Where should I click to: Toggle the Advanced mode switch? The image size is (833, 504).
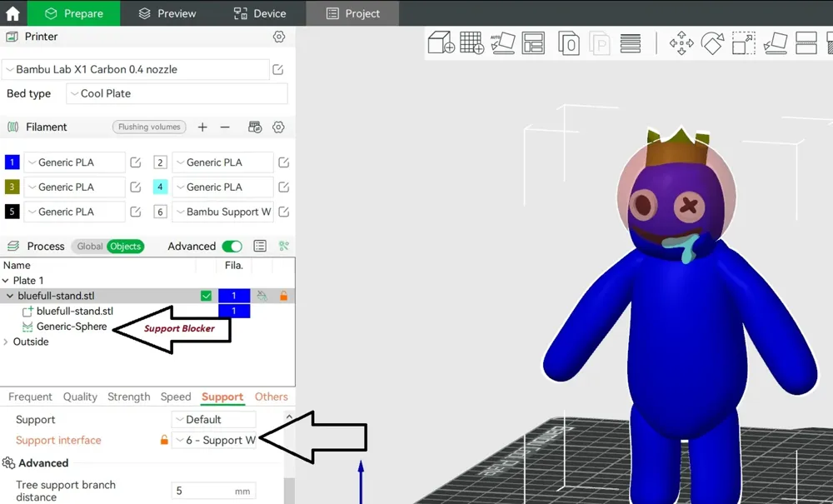coord(232,247)
